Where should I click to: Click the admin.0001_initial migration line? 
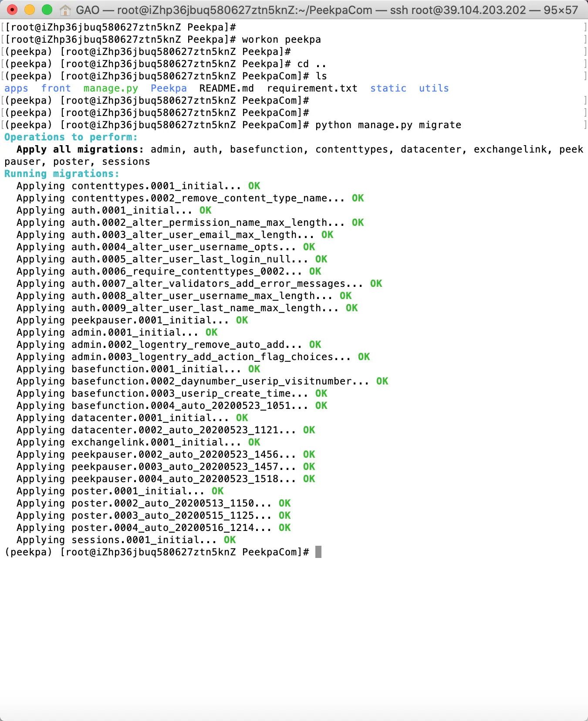tap(117, 333)
